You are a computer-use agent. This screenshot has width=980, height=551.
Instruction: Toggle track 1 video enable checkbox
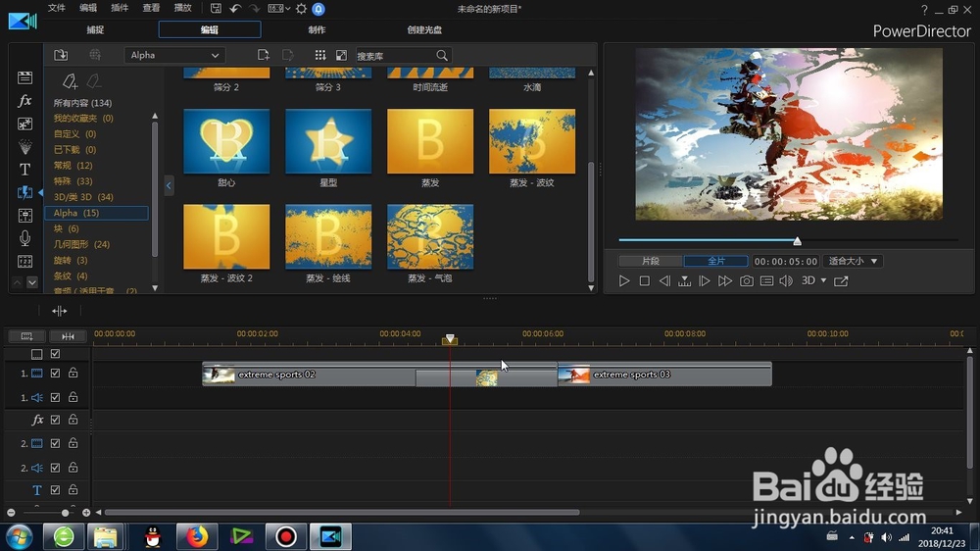pyautogui.click(x=55, y=373)
